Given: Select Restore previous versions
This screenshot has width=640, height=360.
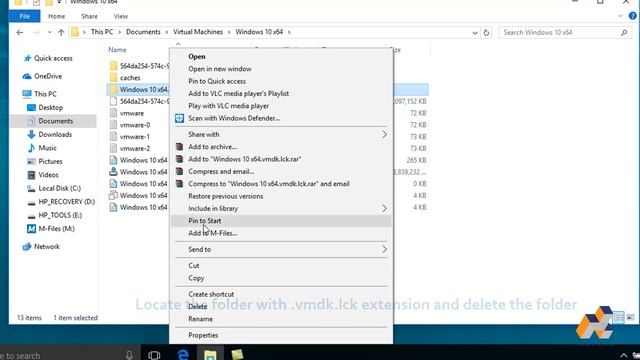Looking at the screenshot, I should [x=281, y=196].
